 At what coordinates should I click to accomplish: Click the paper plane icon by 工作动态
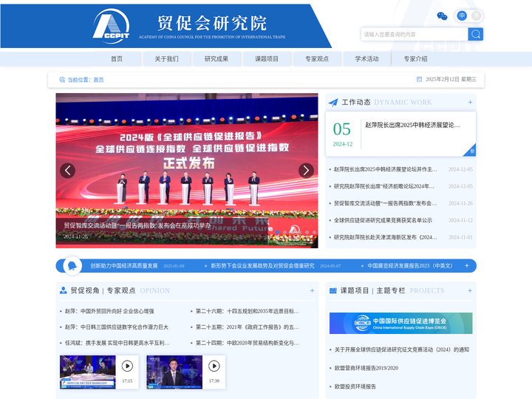[x=333, y=102]
